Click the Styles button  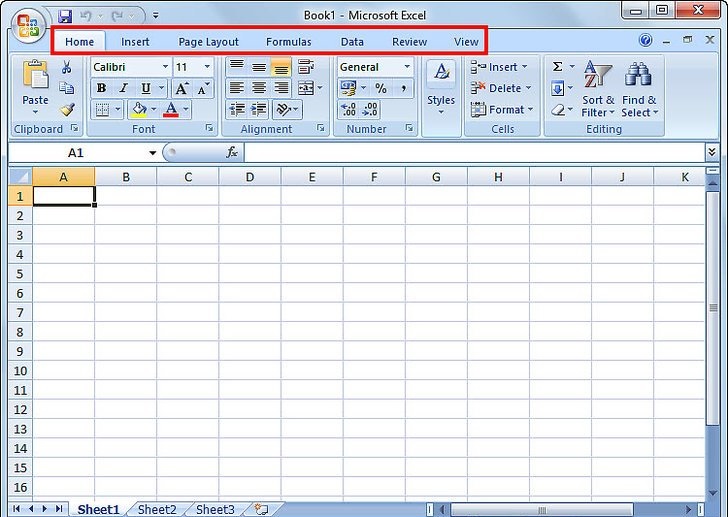pos(441,88)
